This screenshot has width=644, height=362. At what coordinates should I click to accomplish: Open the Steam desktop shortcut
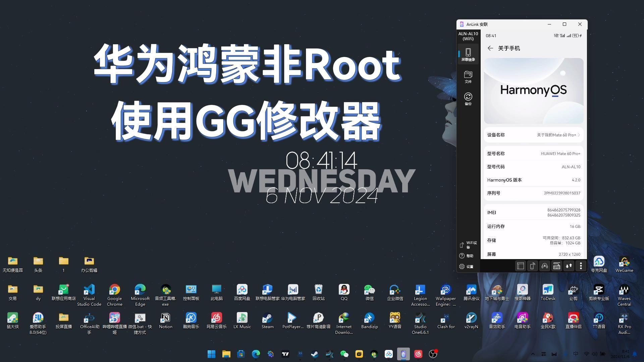pos(267,320)
